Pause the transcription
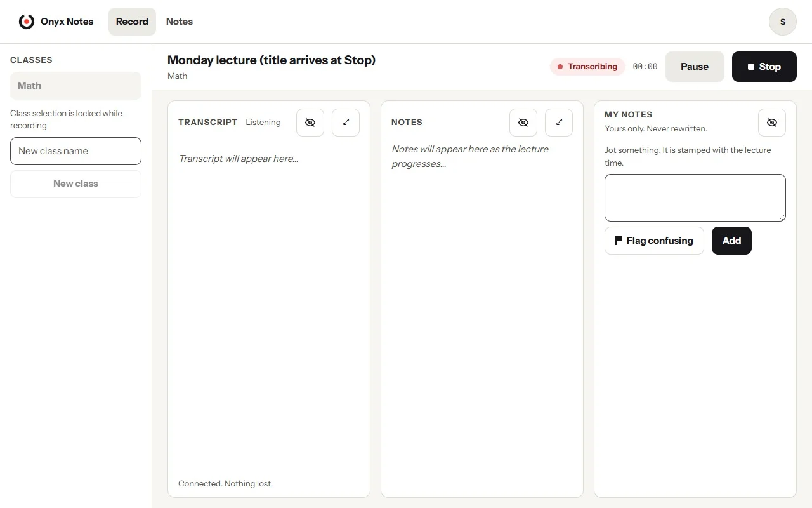This screenshot has height=508, width=812. pos(695,67)
